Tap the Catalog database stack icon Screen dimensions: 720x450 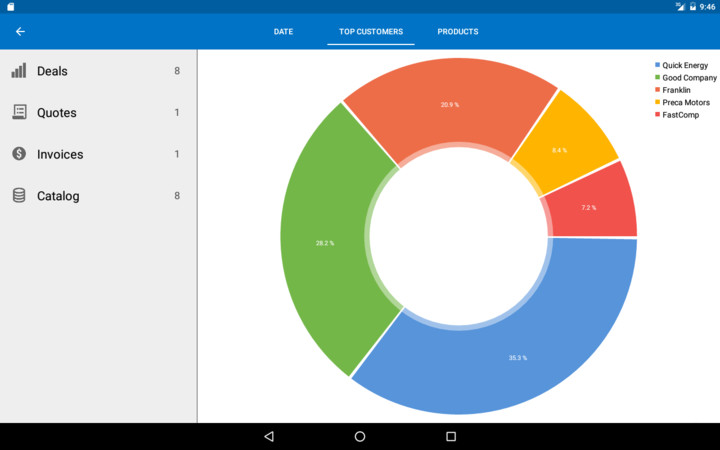[19, 196]
